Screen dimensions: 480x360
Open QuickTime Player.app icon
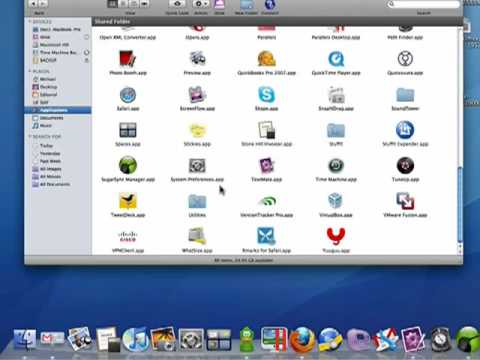click(x=336, y=59)
